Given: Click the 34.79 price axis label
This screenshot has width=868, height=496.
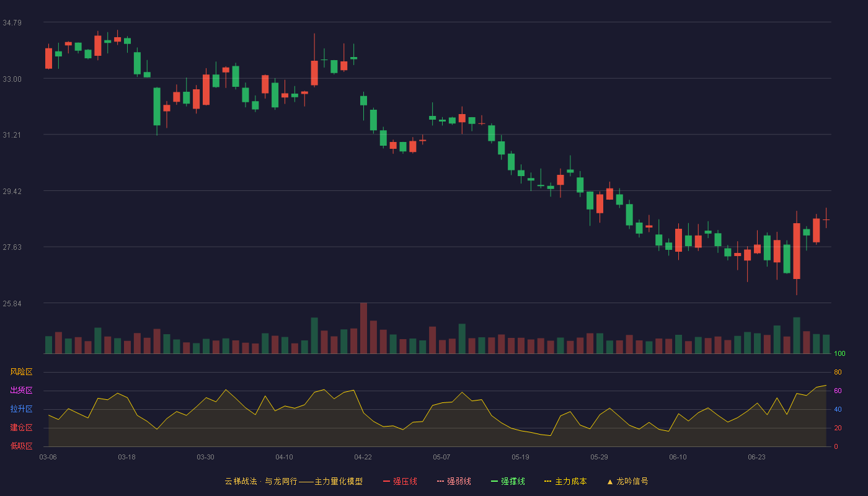Looking at the screenshot, I should coord(12,23).
